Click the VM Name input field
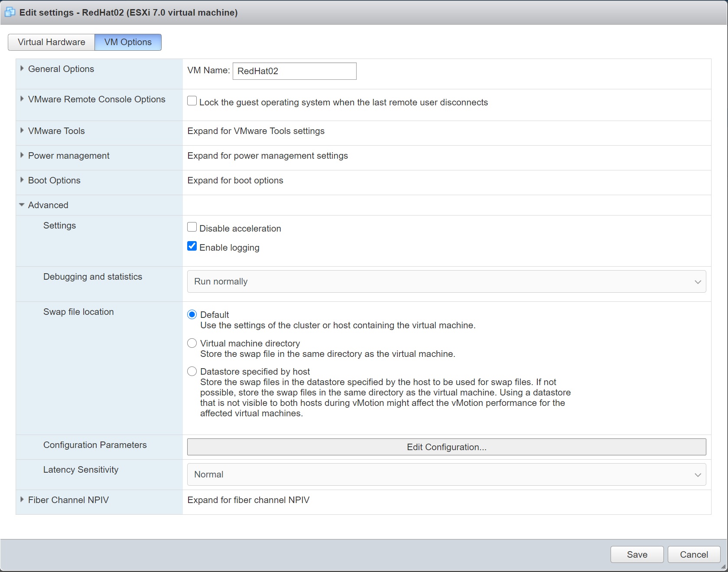728x572 pixels. [295, 71]
